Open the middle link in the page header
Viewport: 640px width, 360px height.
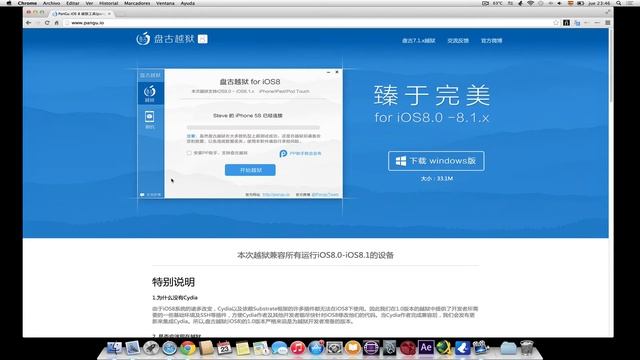click(x=458, y=41)
